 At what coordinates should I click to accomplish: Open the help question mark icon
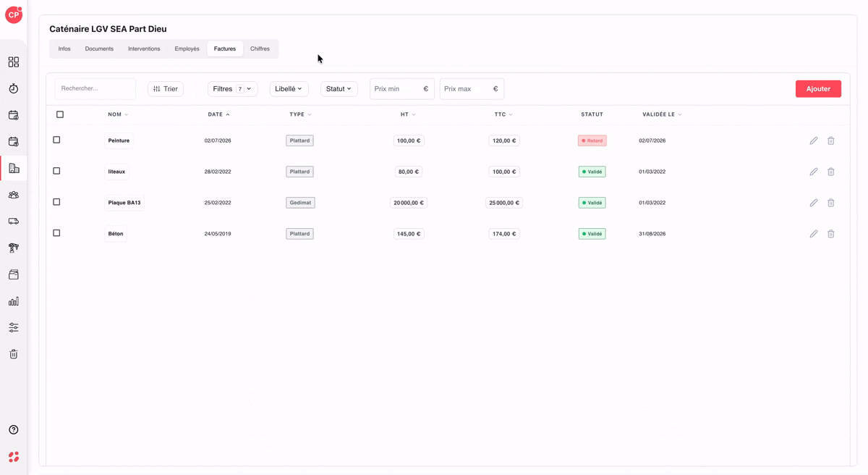coord(14,430)
